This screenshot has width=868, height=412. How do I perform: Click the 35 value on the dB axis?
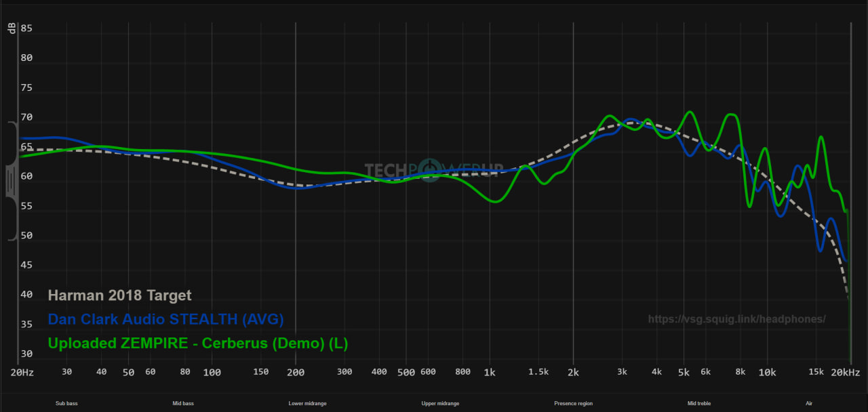click(x=26, y=325)
